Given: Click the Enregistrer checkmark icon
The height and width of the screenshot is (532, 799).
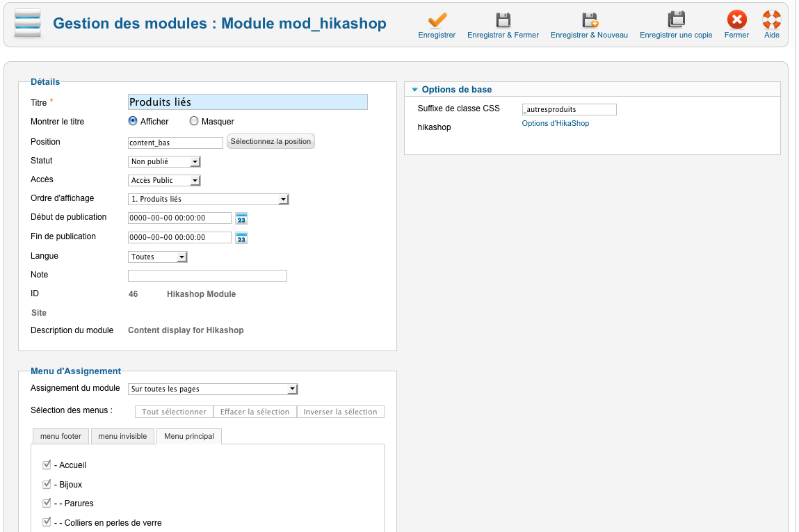Looking at the screenshot, I should pyautogui.click(x=437, y=20).
